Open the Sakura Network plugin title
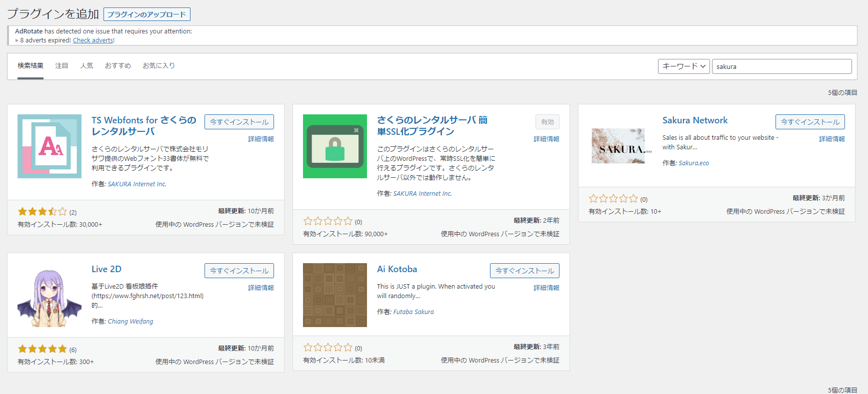Viewport: 868px width, 394px height. click(695, 120)
